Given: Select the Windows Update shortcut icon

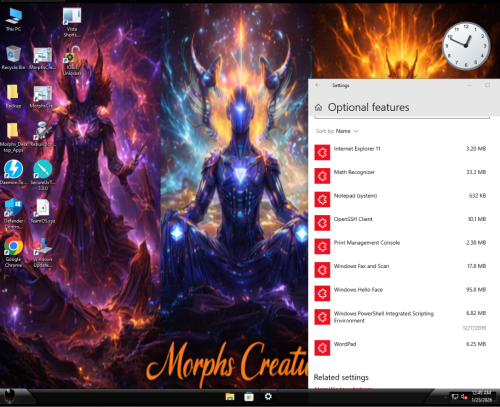Looking at the screenshot, I should coord(42,253).
